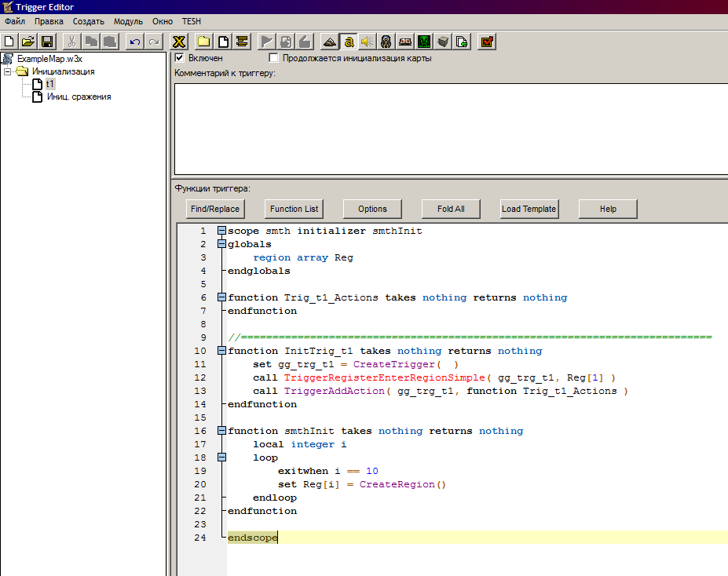
Task: Select the Иниц. сражения trigger
Action: [79, 97]
